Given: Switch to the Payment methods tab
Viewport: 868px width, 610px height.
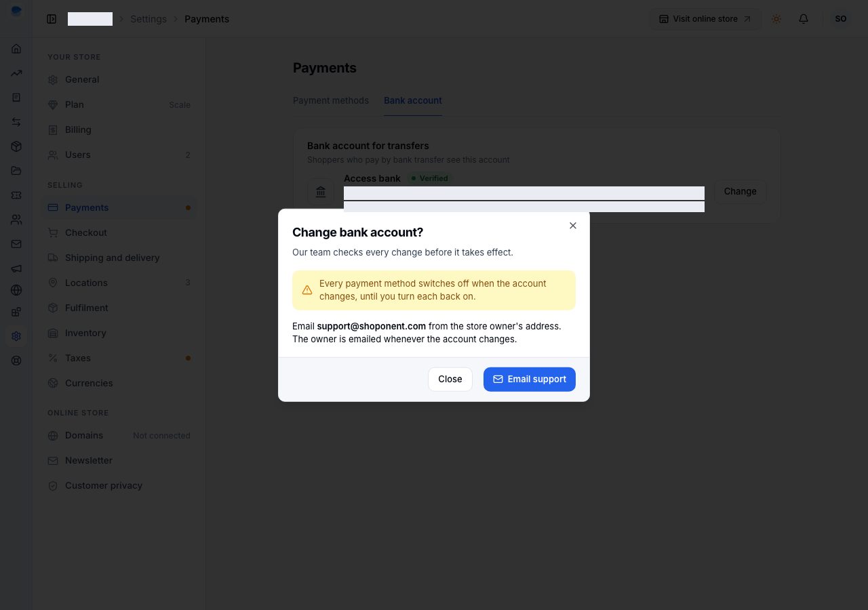Looking at the screenshot, I should point(331,100).
